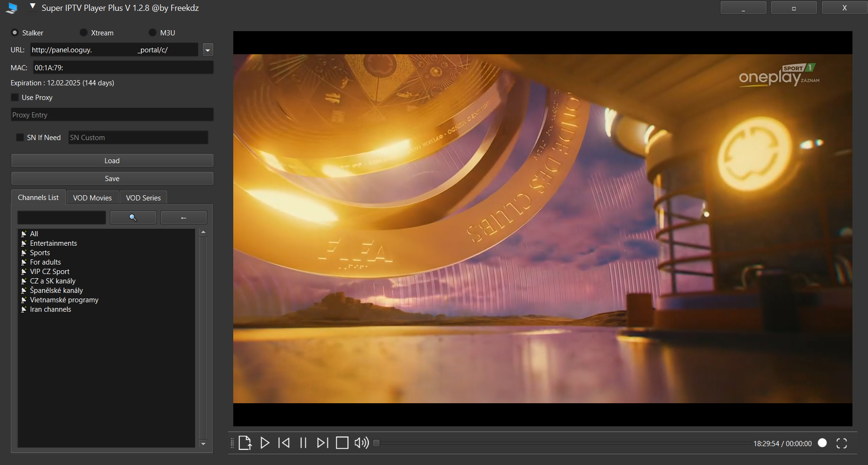868x465 pixels.
Task: Click the playback time counter 18:29:54
Action: (766, 443)
